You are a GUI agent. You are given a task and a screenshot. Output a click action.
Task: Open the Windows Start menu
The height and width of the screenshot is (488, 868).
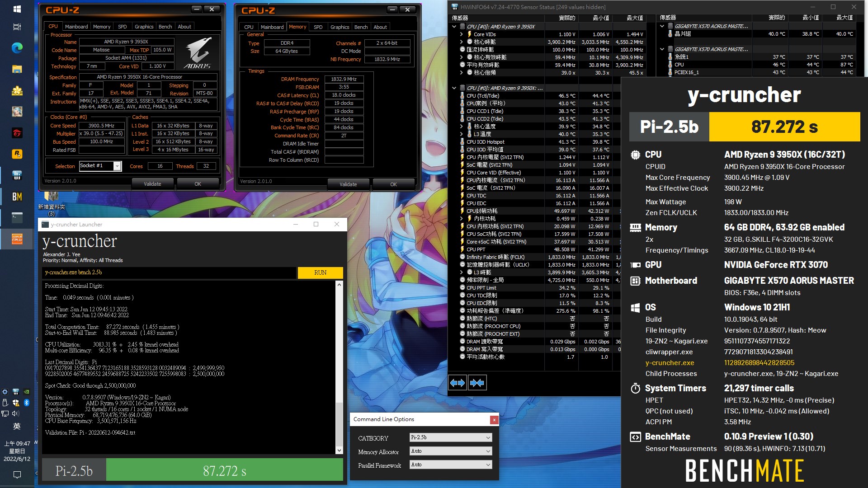coord(17,9)
